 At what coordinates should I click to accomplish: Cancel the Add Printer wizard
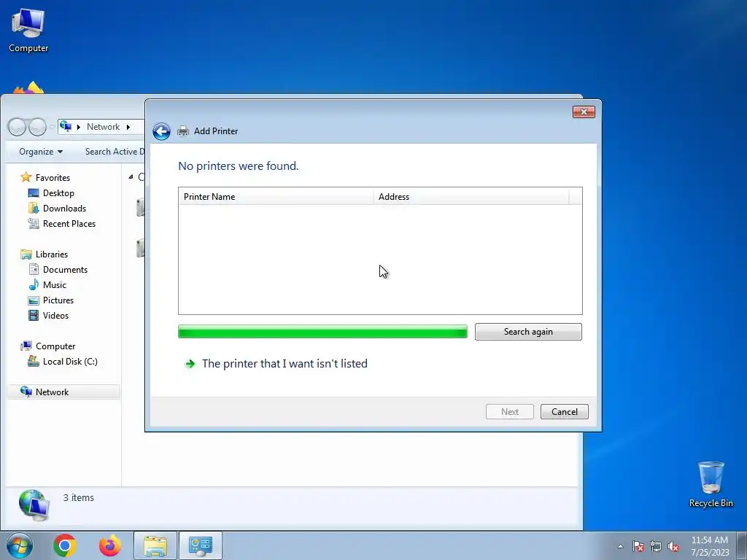click(564, 411)
